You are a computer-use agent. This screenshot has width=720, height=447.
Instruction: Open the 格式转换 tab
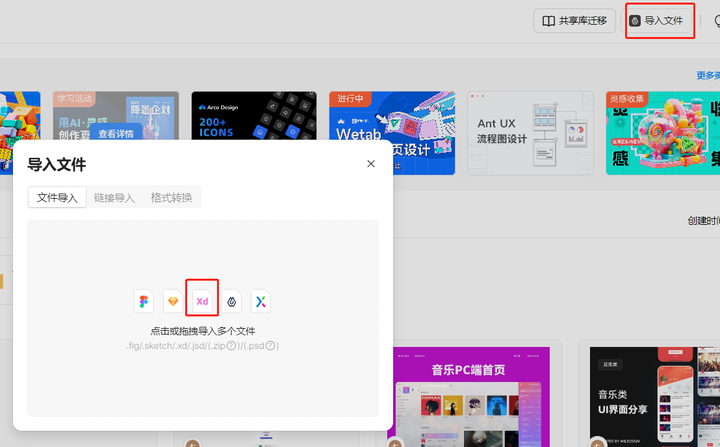(x=171, y=198)
